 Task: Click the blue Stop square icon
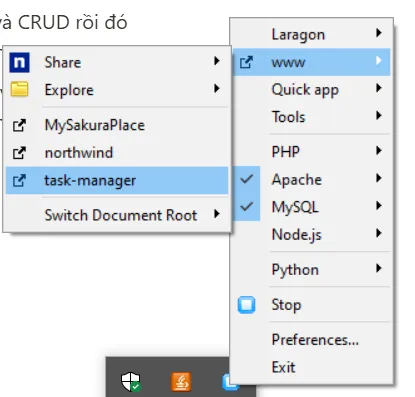(x=246, y=305)
